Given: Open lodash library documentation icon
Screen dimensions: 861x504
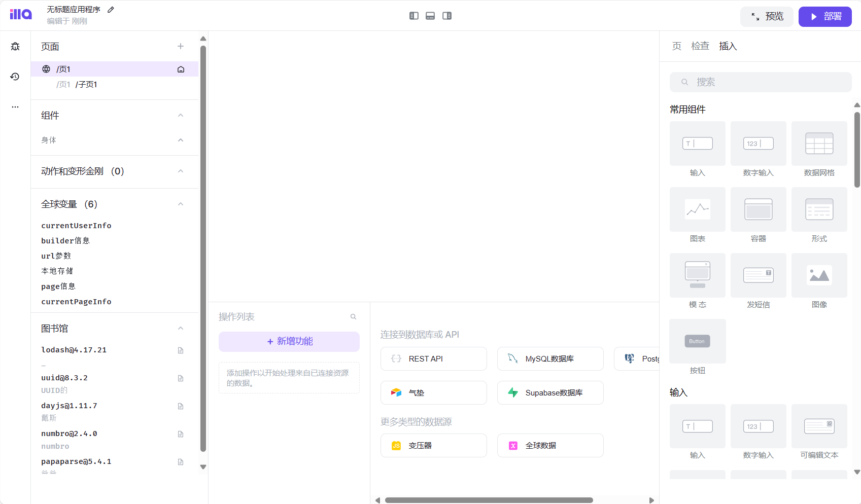Looking at the screenshot, I should click(180, 350).
